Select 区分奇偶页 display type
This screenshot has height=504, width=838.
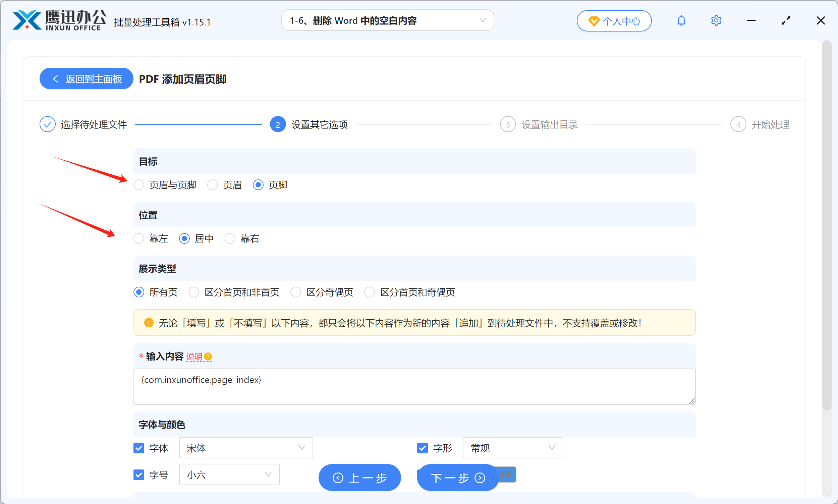point(322,292)
